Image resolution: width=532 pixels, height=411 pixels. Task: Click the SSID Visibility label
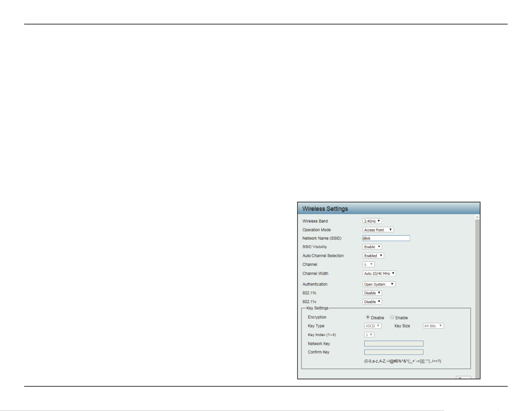(x=314, y=247)
